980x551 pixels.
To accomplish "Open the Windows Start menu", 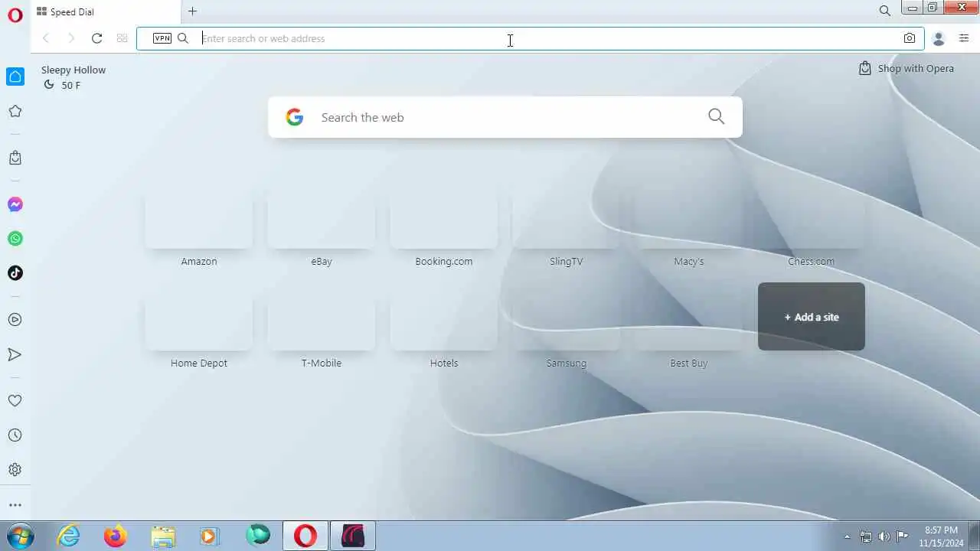I will tap(19, 536).
